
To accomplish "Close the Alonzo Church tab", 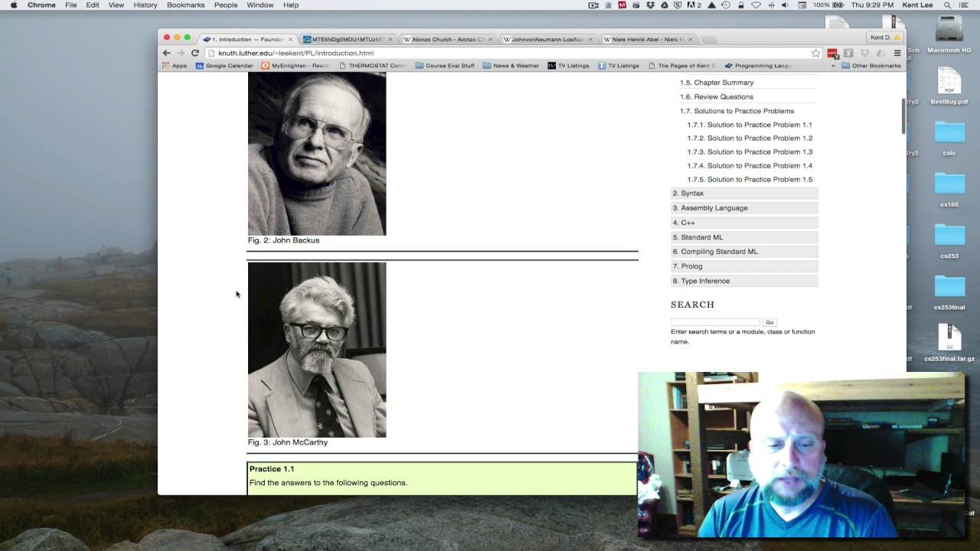I will click(491, 39).
